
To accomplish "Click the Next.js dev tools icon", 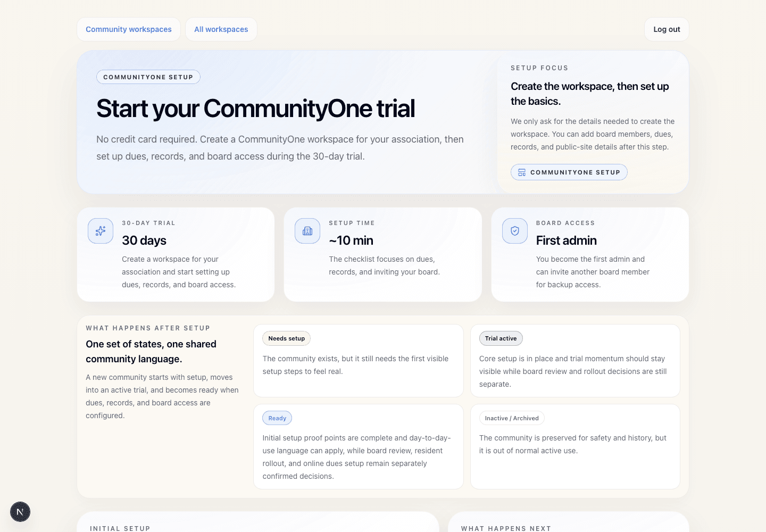I will click(x=20, y=512).
